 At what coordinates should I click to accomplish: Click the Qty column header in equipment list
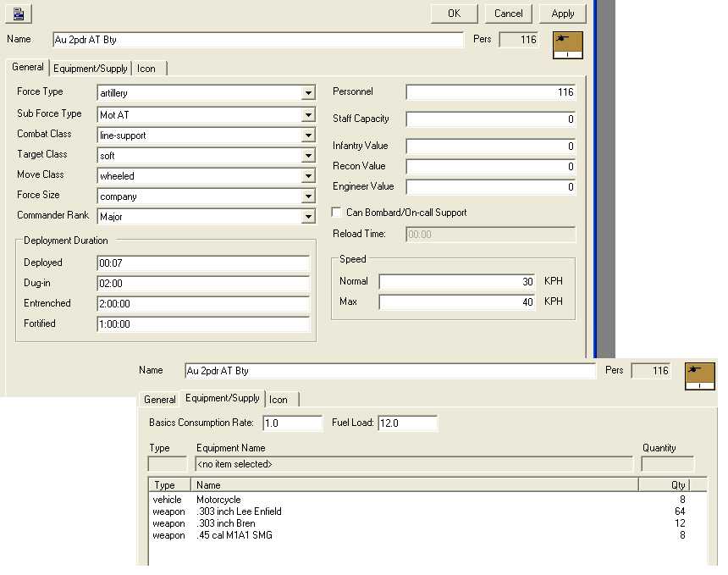point(664,485)
